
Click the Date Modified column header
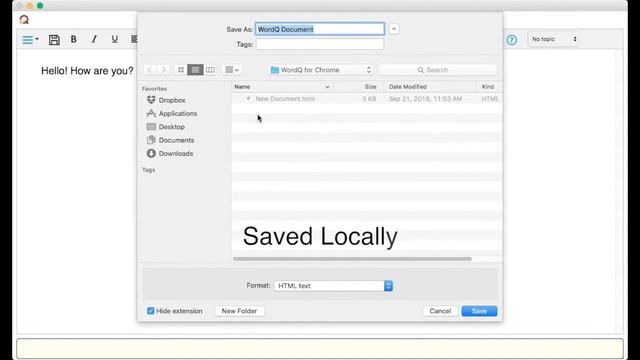429,87
